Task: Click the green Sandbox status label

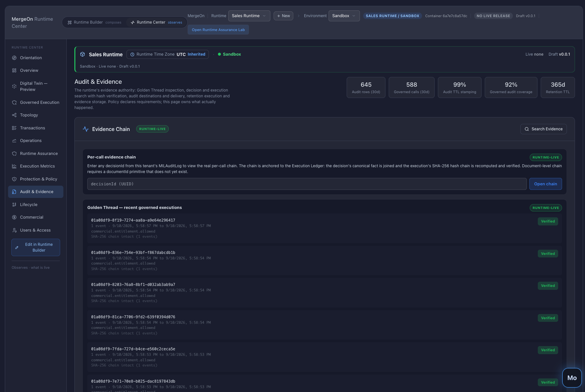Action: (x=229, y=54)
